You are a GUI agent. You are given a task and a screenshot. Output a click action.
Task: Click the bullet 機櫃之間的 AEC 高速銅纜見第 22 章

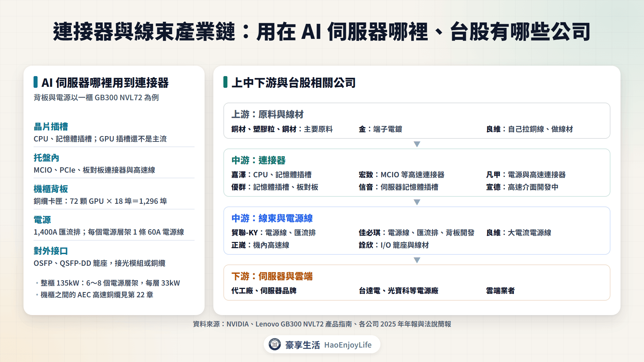click(x=97, y=295)
